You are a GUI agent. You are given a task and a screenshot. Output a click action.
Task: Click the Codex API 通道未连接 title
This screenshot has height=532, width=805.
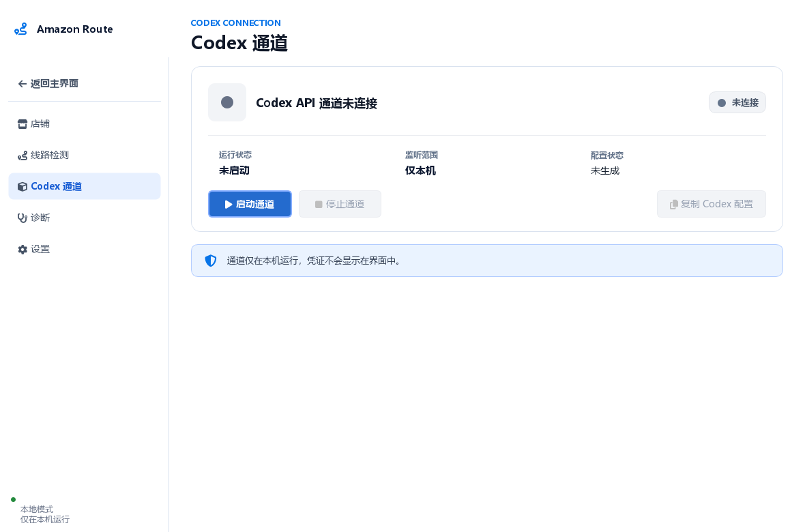point(317,103)
